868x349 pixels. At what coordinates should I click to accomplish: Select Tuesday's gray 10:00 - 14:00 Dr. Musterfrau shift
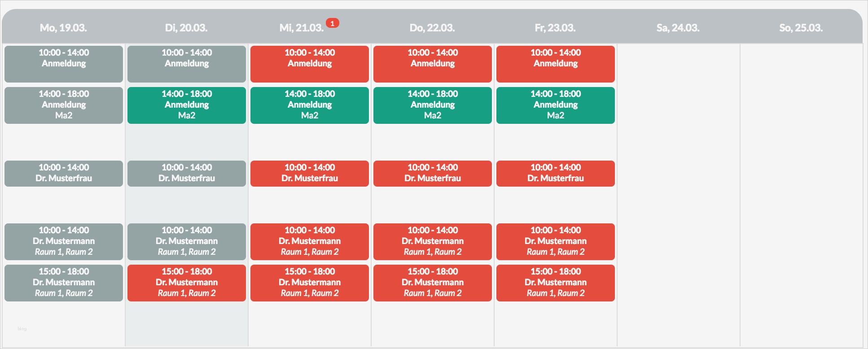pos(187,173)
